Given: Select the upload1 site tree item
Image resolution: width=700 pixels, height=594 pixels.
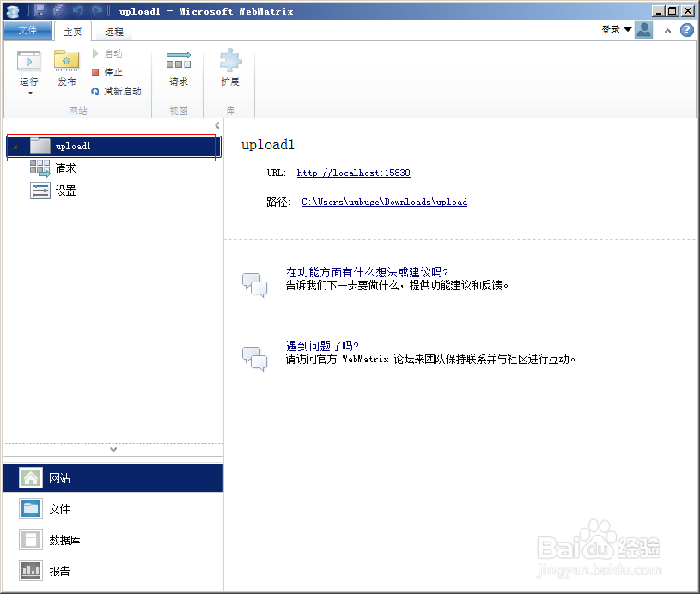Looking at the screenshot, I should (x=114, y=147).
